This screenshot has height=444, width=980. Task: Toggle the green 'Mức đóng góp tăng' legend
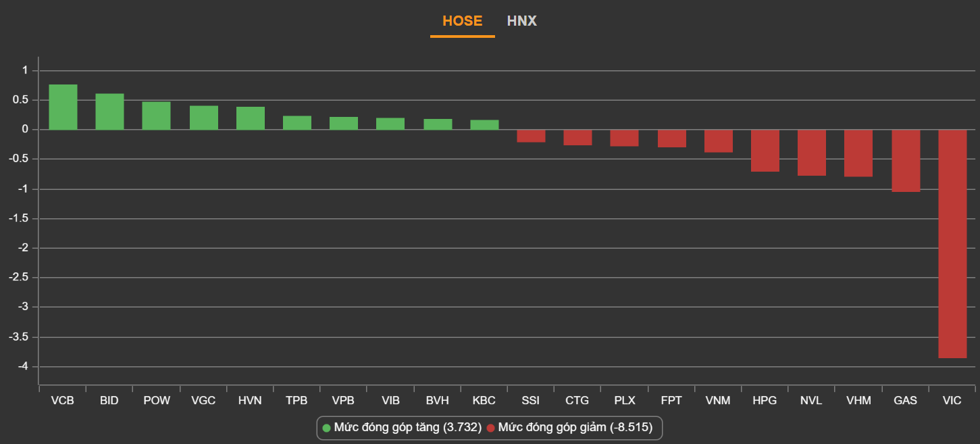tap(407, 428)
